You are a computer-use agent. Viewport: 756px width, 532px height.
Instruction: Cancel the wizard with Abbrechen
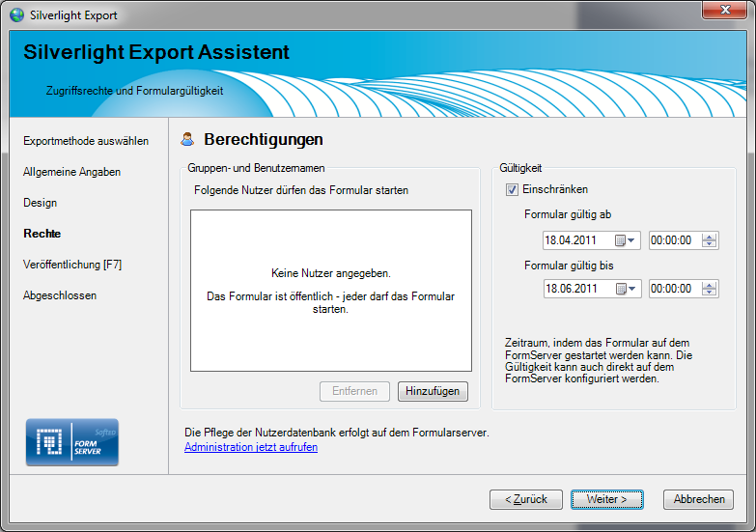(698, 499)
